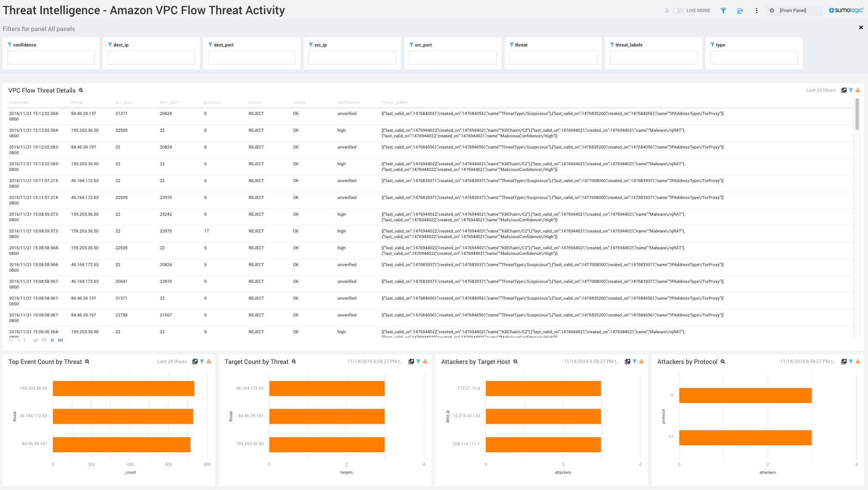This screenshot has height=490, width=868.
Task: Open Target Count by Threat in search
Action: pyautogui.click(x=294, y=362)
